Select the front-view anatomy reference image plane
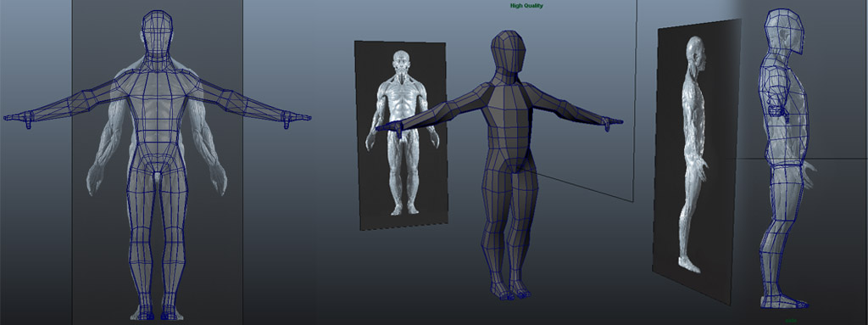The height and width of the screenshot is (325, 868). point(401,135)
